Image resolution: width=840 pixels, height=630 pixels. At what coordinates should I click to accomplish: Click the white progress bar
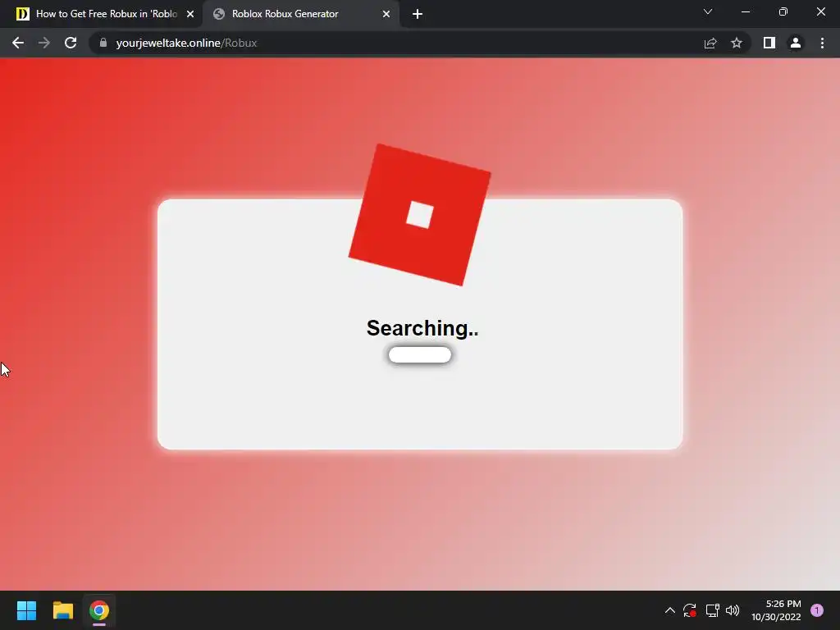tap(420, 354)
